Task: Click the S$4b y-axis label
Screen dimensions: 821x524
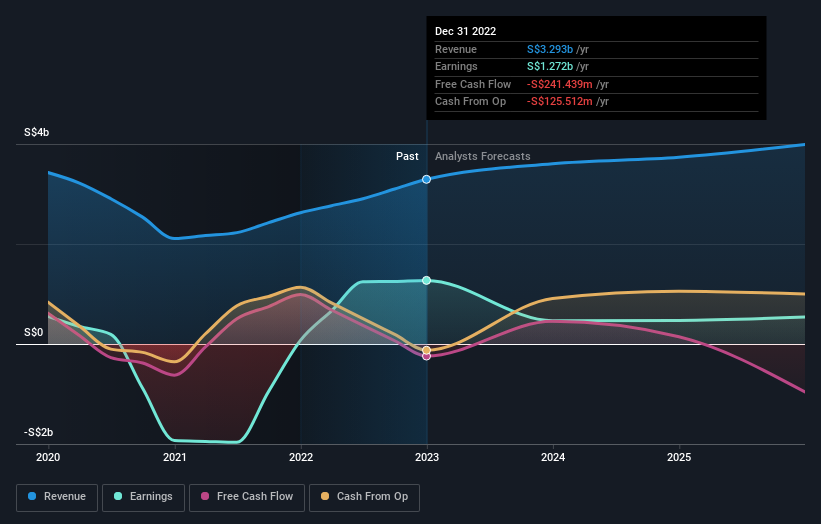Action: [x=36, y=132]
